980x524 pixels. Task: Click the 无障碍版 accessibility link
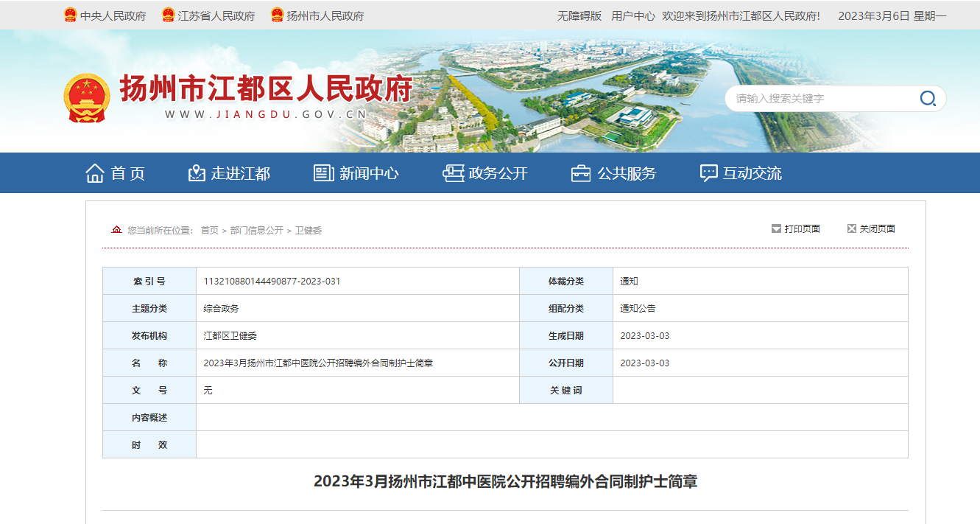(579, 15)
